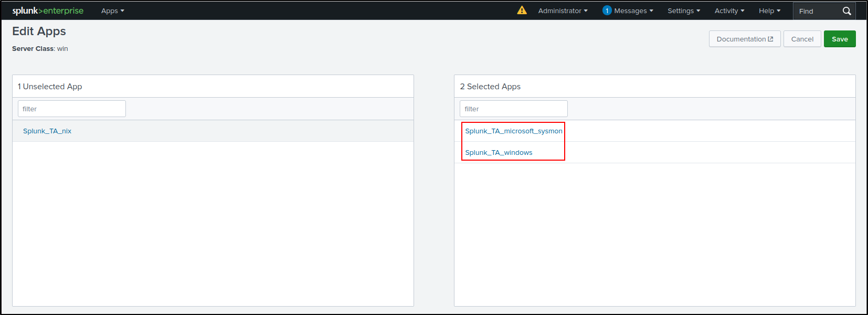
Task: Click the unselected apps filter field
Action: click(72, 109)
